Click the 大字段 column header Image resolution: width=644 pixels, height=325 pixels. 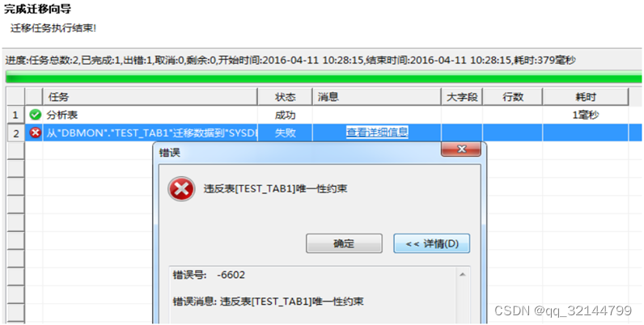[x=462, y=97]
